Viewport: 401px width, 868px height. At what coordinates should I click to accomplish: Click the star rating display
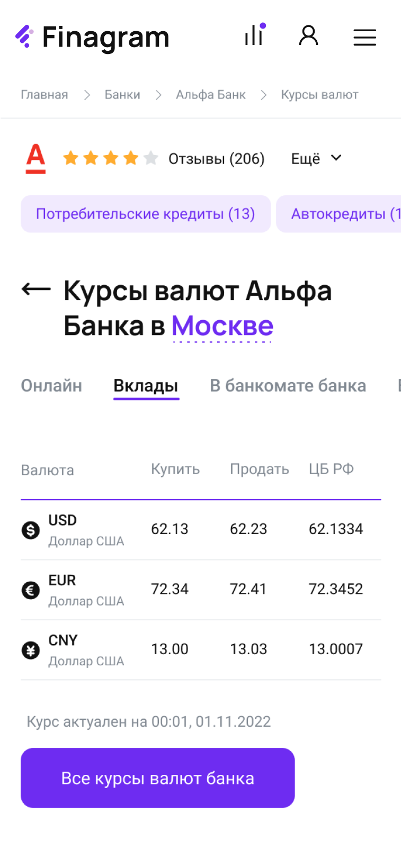coord(110,158)
